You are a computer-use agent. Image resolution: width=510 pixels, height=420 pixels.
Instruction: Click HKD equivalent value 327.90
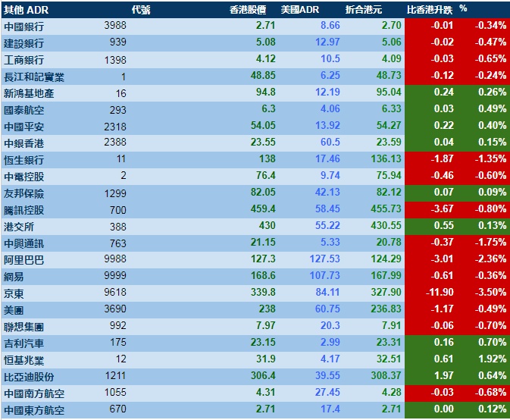click(386, 292)
